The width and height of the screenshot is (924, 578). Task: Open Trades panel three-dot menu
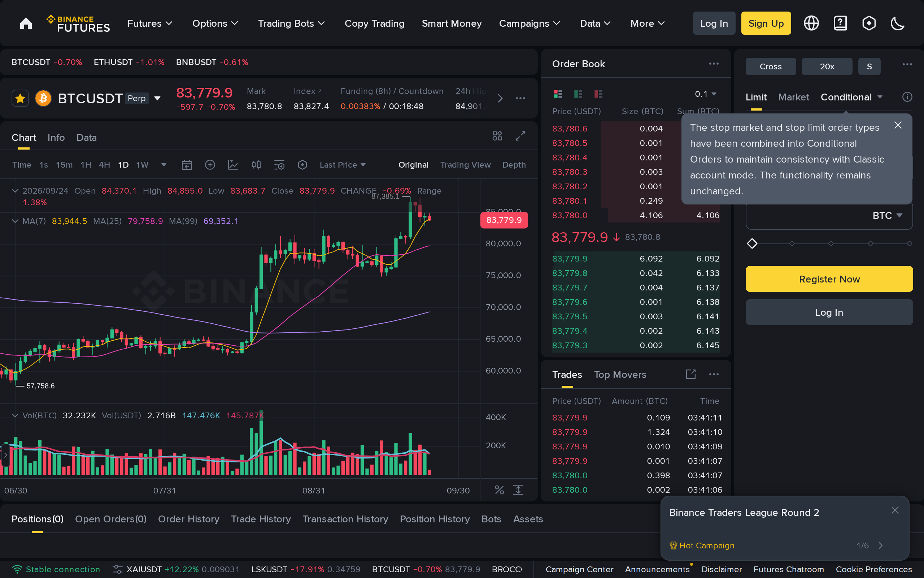(x=714, y=374)
